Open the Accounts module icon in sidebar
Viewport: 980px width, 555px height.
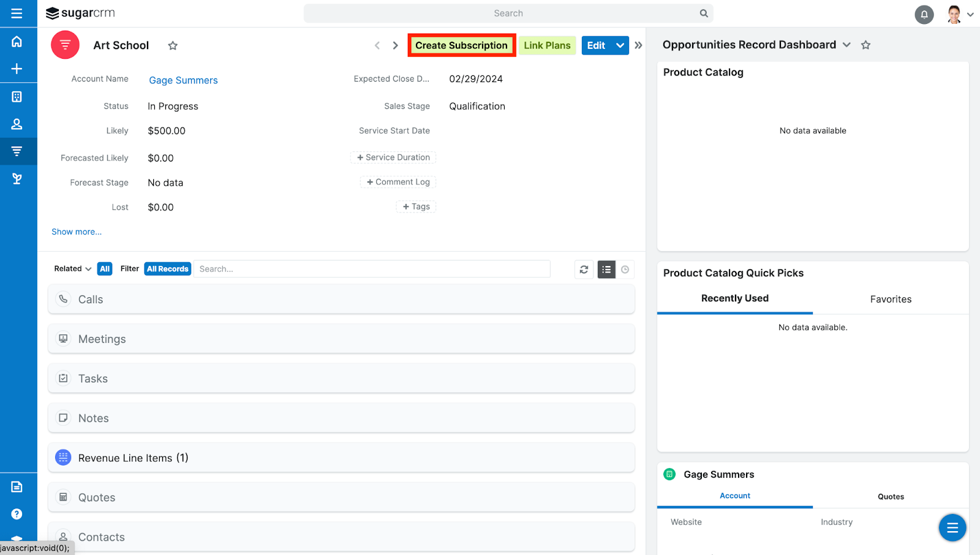(x=17, y=96)
